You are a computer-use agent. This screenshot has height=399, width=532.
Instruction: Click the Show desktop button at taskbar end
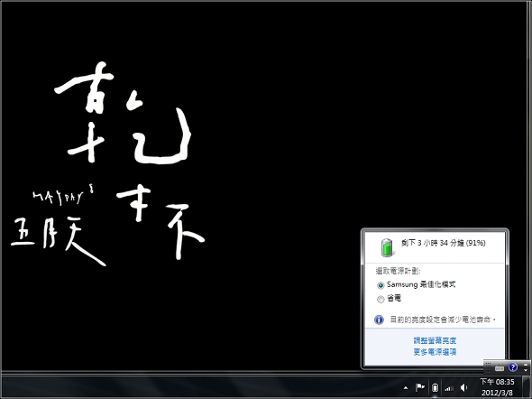click(527, 387)
